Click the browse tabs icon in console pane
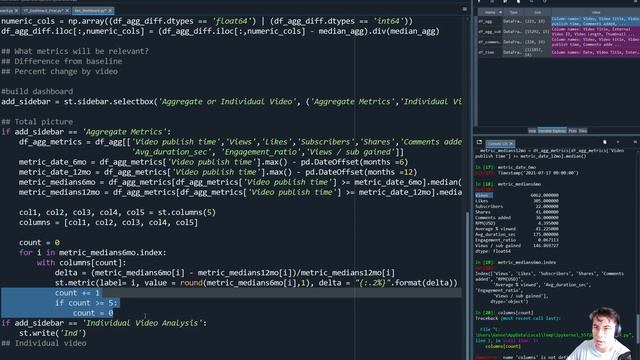640x360 pixels. (x=479, y=142)
